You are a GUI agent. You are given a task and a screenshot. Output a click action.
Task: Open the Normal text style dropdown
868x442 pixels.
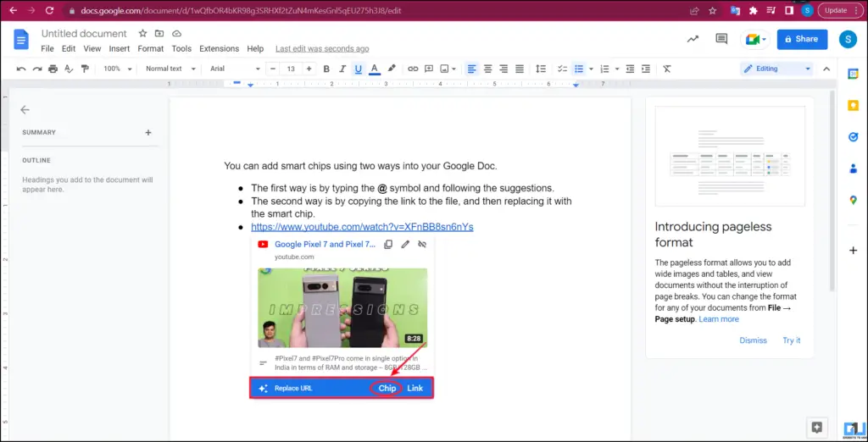tap(170, 69)
